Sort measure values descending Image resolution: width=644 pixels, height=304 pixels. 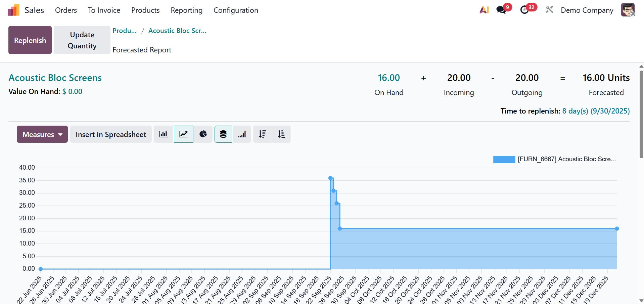[x=262, y=134]
